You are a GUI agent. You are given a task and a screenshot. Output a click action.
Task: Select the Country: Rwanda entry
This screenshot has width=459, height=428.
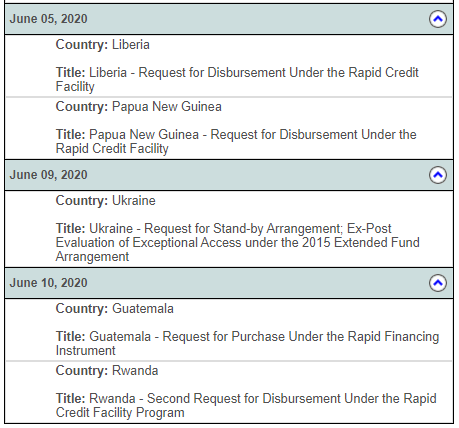click(x=107, y=371)
